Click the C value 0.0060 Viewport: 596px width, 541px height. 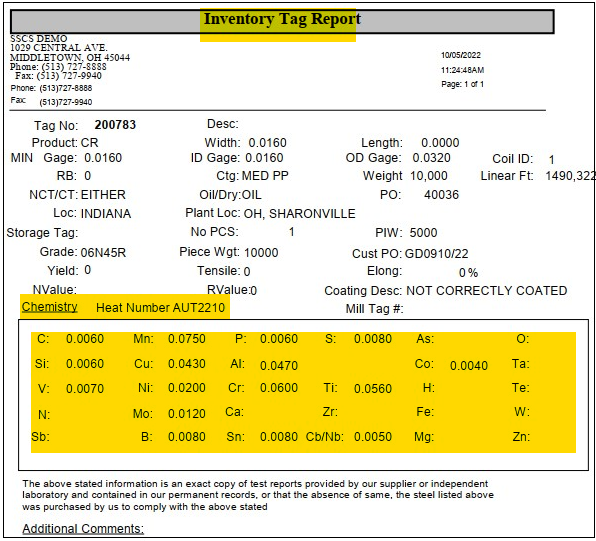coord(85,339)
